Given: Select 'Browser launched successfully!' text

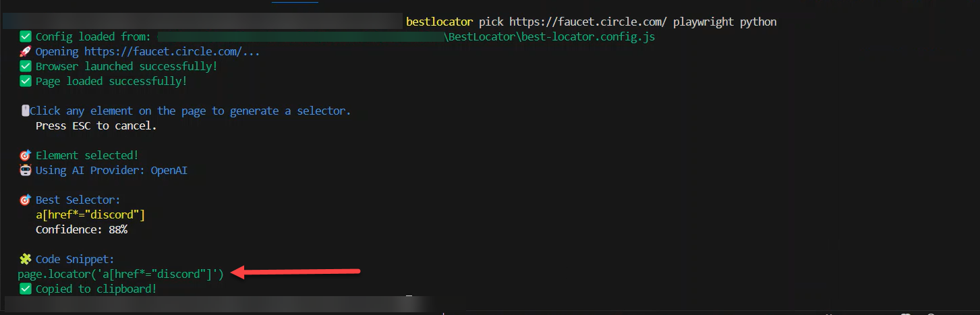Looking at the screenshot, I should pos(127,66).
